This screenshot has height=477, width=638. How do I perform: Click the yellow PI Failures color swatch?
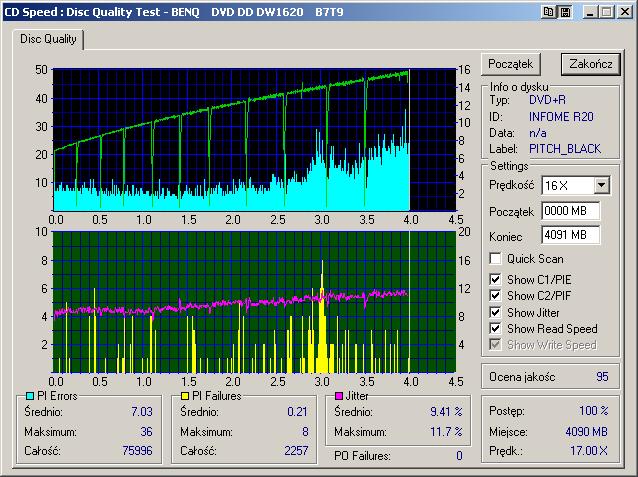click(x=185, y=396)
